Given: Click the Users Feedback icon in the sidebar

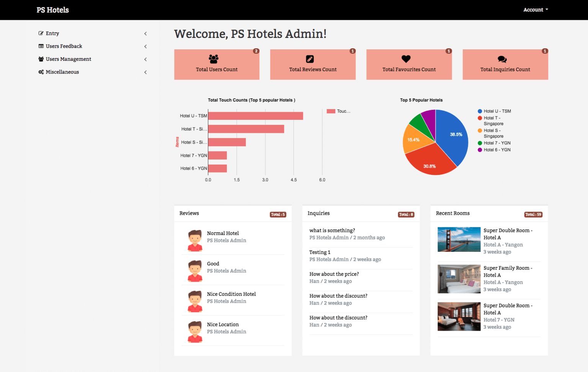Looking at the screenshot, I should 41,46.
